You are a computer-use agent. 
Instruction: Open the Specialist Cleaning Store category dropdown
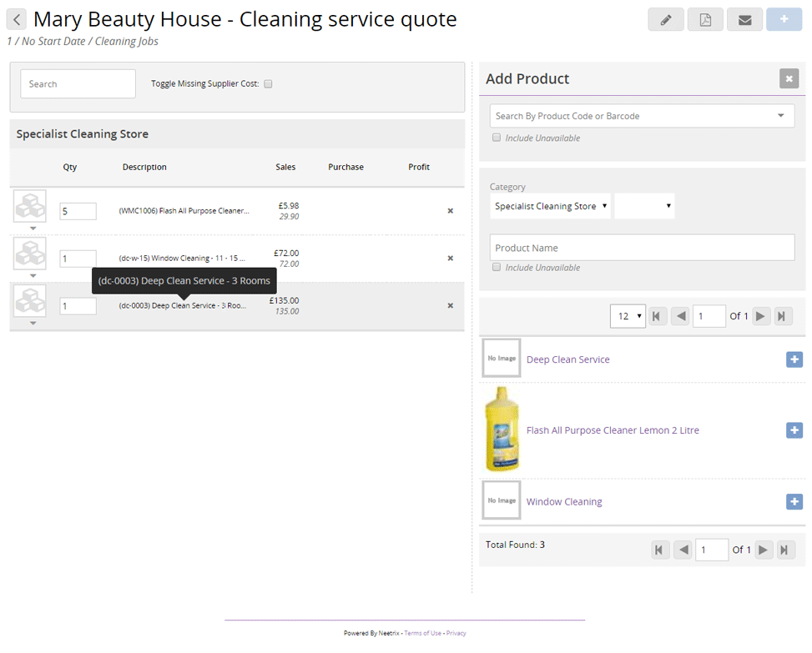(x=551, y=206)
